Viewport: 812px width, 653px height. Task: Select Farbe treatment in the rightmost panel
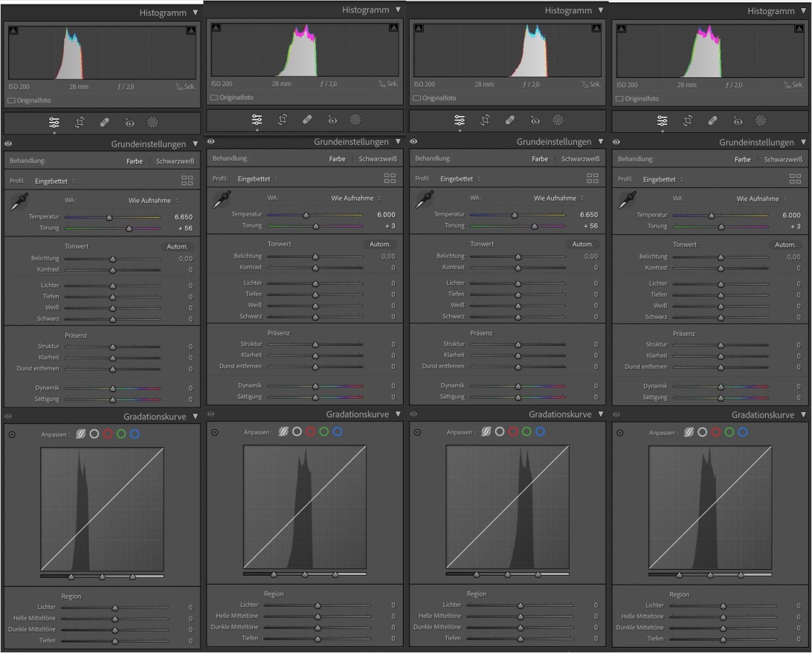pyautogui.click(x=742, y=159)
